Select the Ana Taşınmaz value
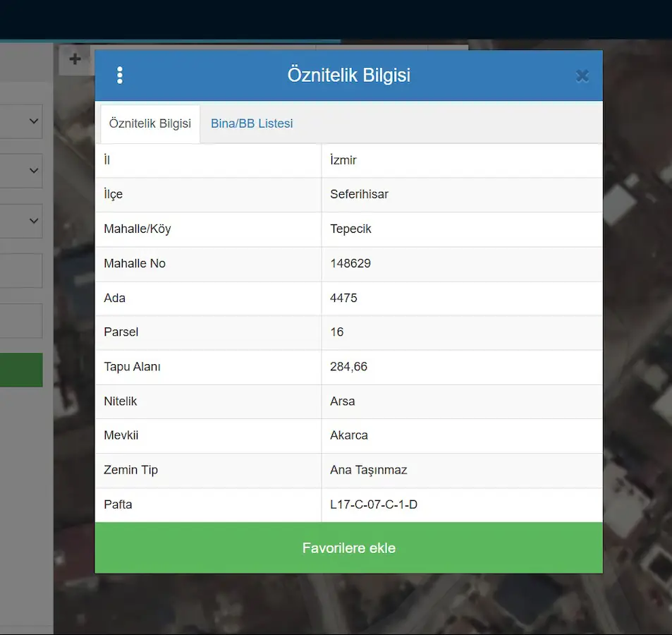The image size is (672, 635). (x=369, y=470)
